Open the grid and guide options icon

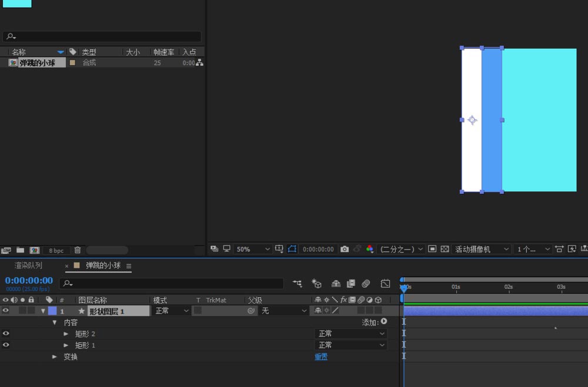279,249
